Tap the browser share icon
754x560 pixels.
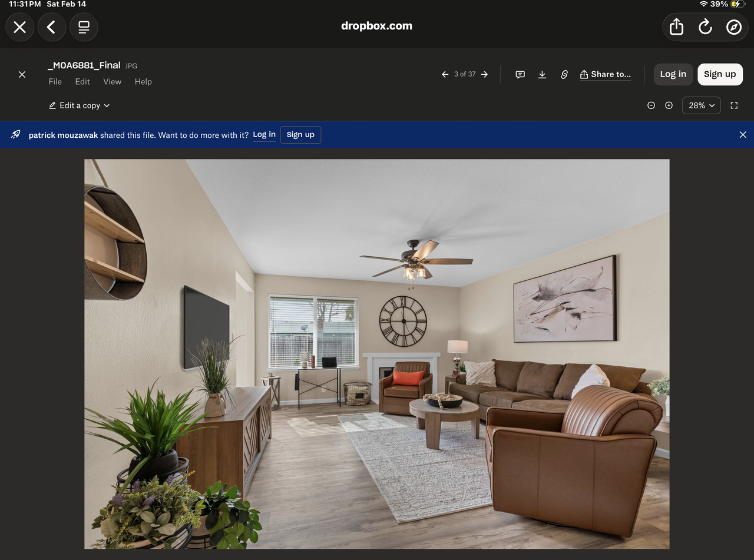[676, 27]
